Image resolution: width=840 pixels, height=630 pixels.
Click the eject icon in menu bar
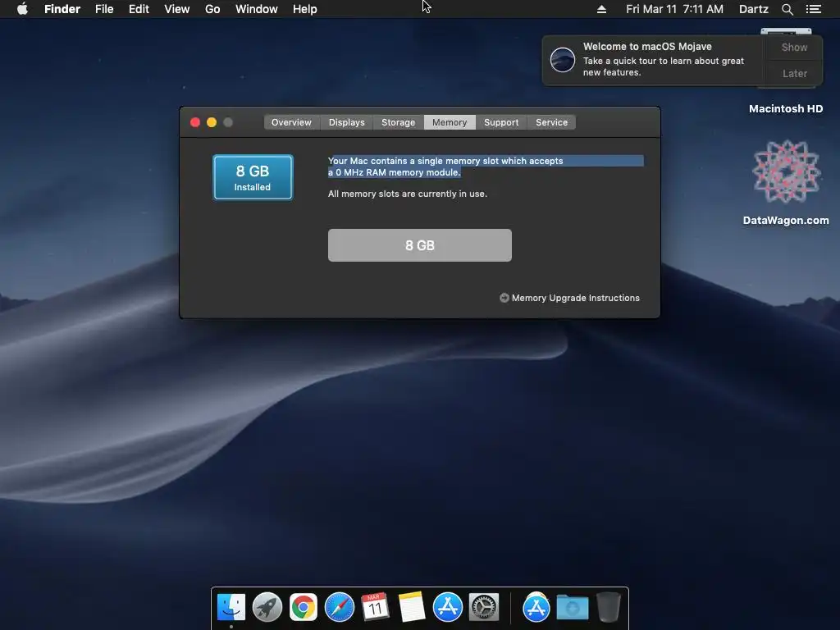pyautogui.click(x=601, y=9)
